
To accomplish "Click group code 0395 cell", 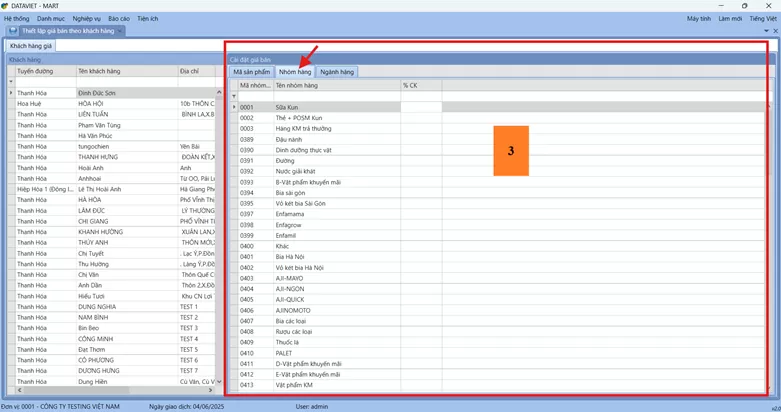I will pyautogui.click(x=256, y=204).
